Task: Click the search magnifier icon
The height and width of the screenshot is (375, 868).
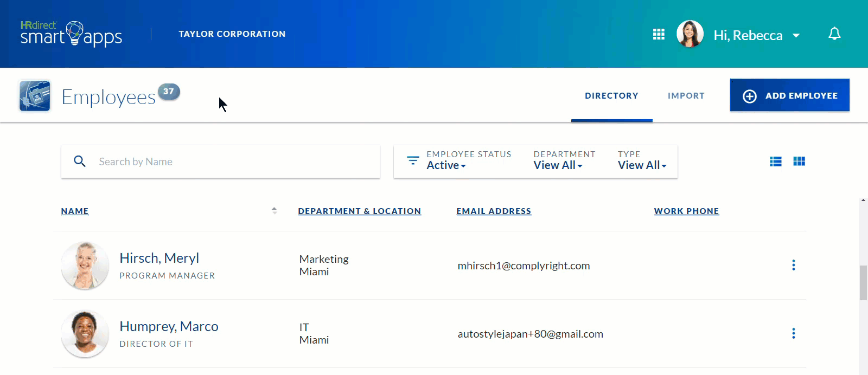Action: tap(80, 161)
